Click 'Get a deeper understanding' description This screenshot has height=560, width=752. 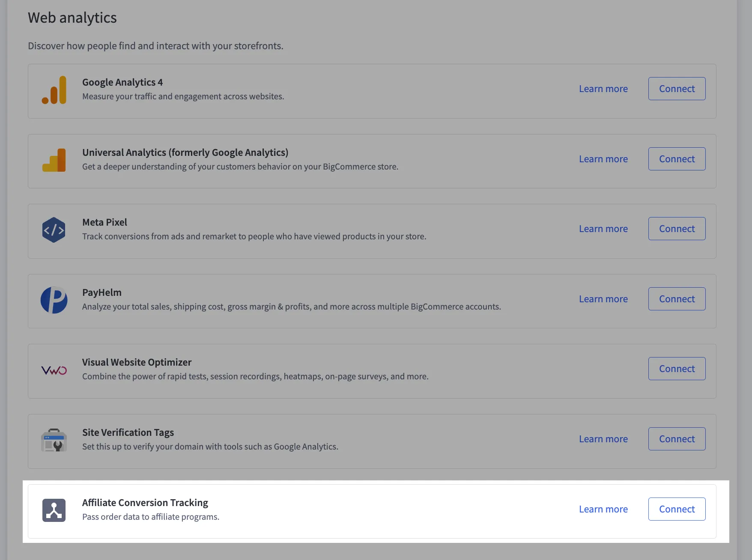pyautogui.click(x=240, y=167)
